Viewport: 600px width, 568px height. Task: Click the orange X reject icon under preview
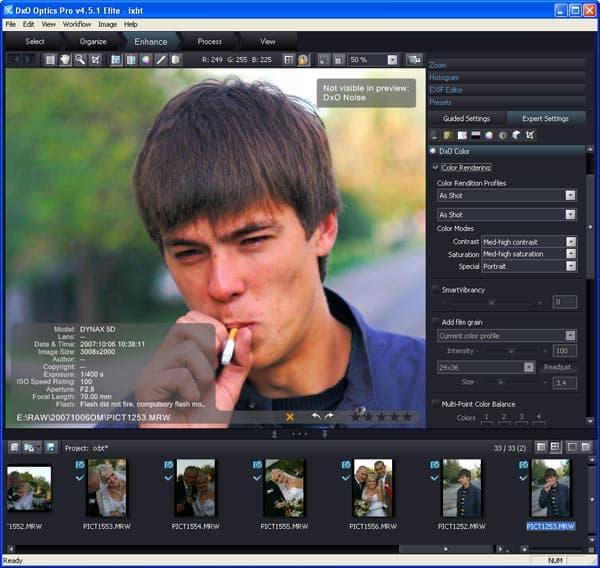(x=290, y=417)
